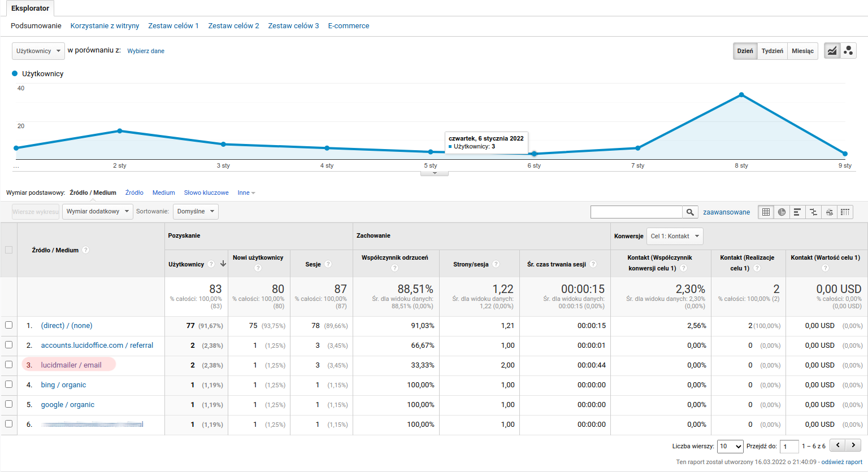Select the data table view icon
Screen dimensions: 868x472
pyautogui.click(x=766, y=212)
